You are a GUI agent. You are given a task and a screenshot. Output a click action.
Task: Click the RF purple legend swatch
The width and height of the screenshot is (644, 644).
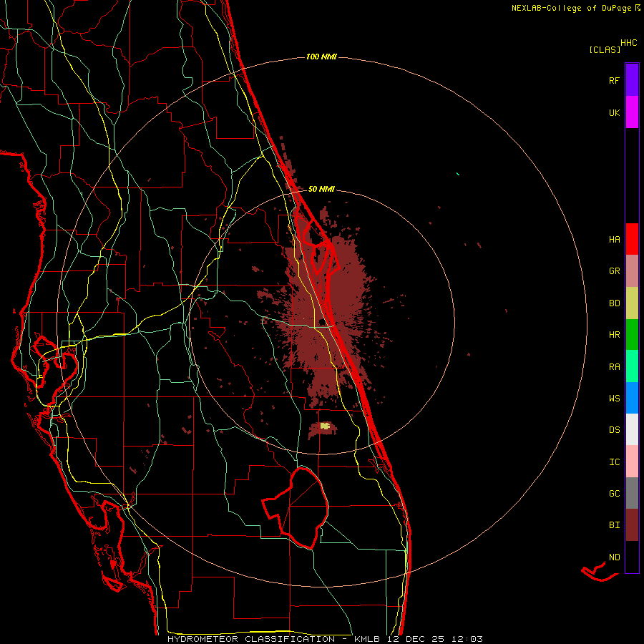pos(632,80)
